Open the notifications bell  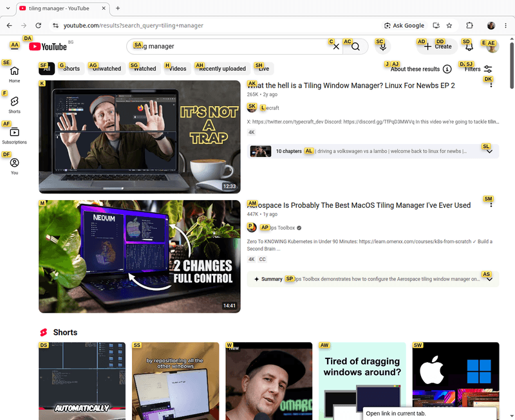[x=469, y=46]
